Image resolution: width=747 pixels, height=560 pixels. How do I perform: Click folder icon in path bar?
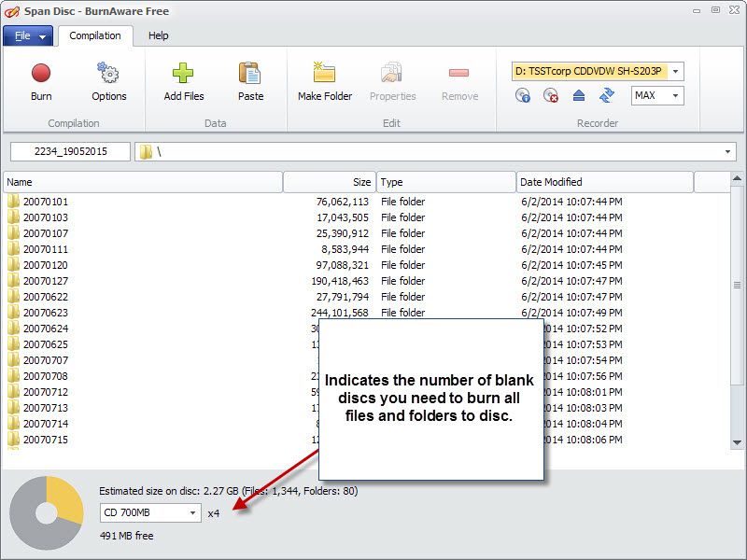(x=146, y=152)
